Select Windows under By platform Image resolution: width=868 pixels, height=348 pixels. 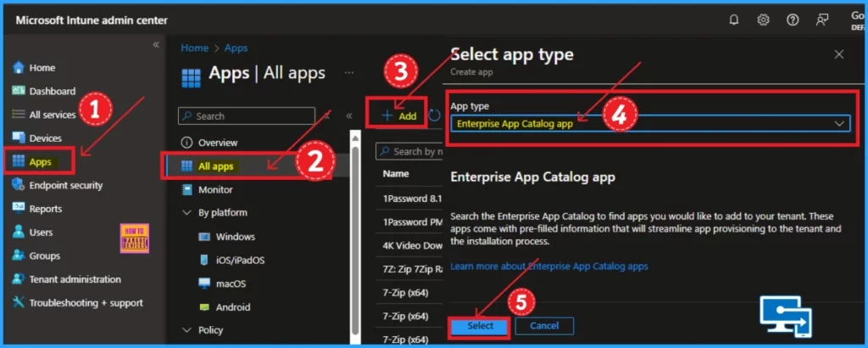pyautogui.click(x=236, y=237)
